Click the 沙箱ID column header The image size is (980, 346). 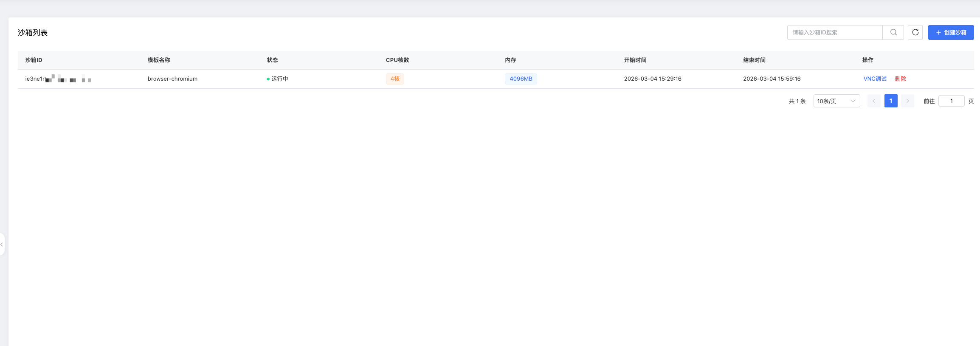coord(34,60)
